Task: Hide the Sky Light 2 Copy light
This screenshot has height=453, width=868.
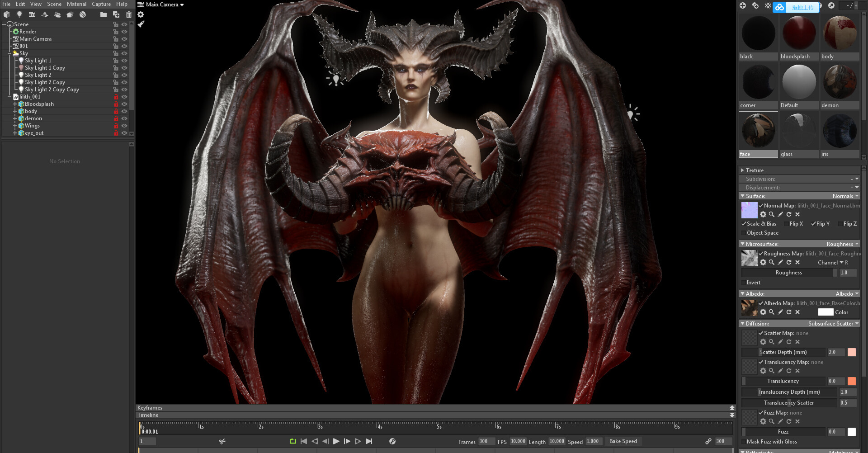Action: click(124, 82)
